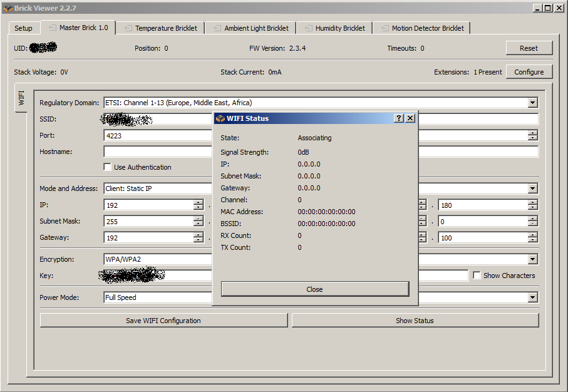Select the vertical WIFI side tab

coord(21,98)
